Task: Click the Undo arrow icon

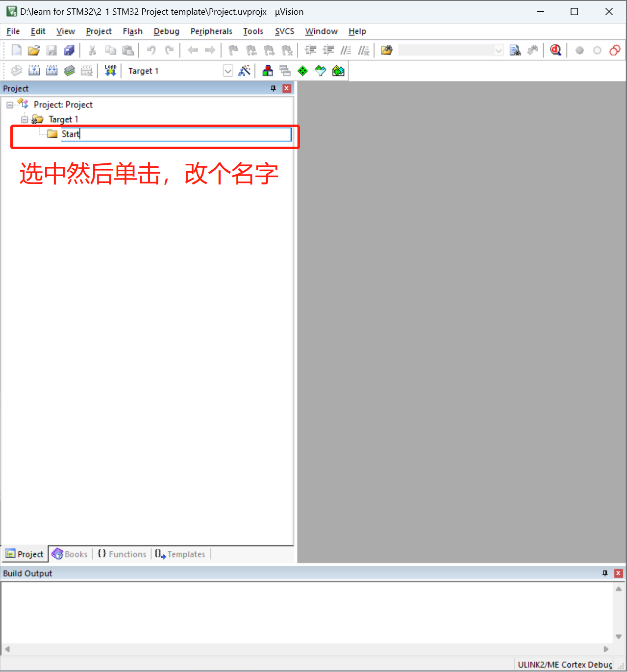Action: click(151, 50)
